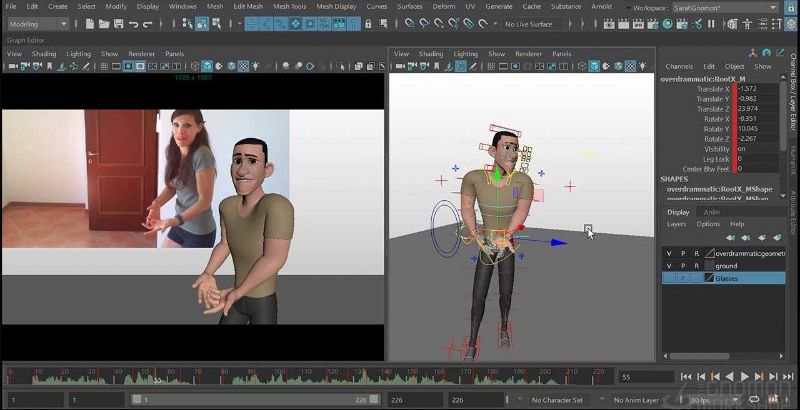The width and height of the screenshot is (800, 410).
Task: Click the Play backwards button
Action: (730, 377)
